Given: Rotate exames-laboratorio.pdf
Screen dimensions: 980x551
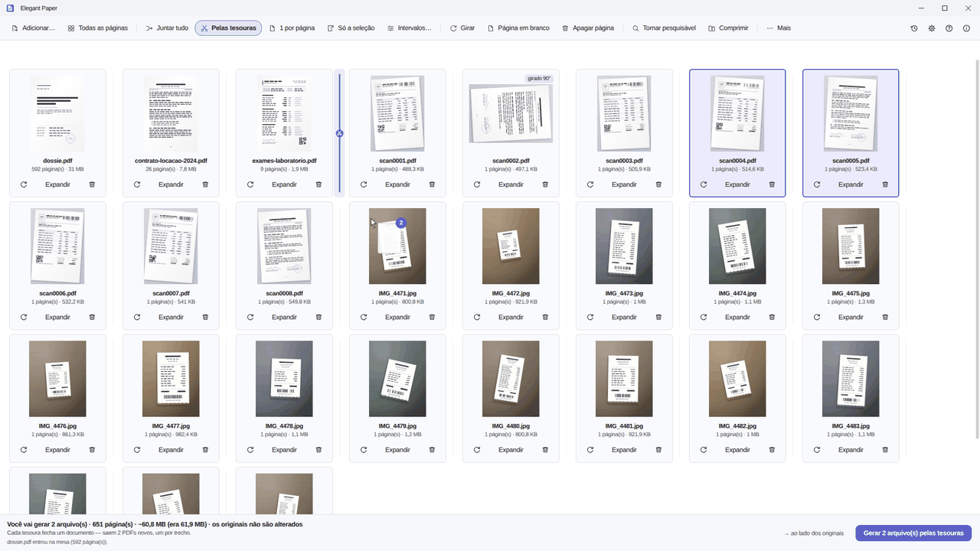Looking at the screenshot, I should click(250, 184).
